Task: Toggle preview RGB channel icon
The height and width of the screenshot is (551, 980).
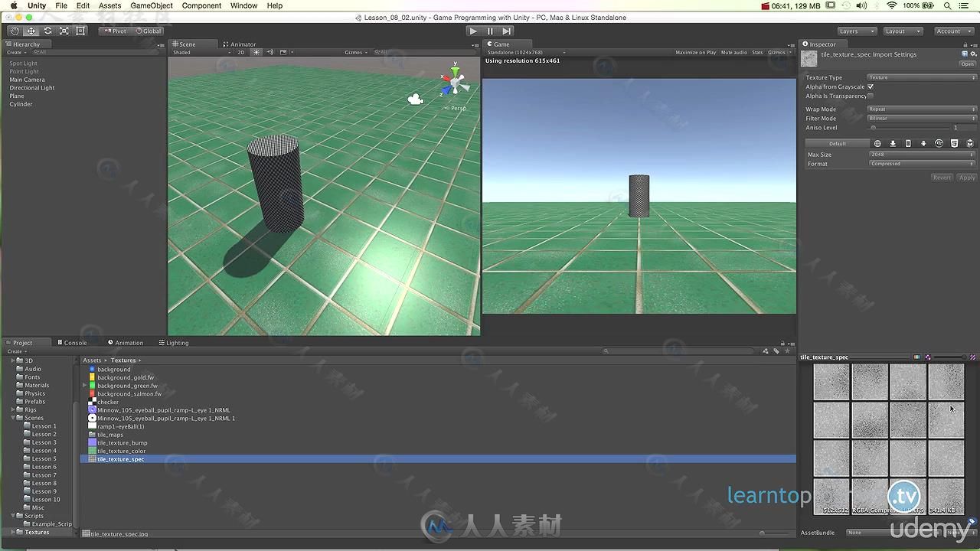Action: click(x=916, y=357)
